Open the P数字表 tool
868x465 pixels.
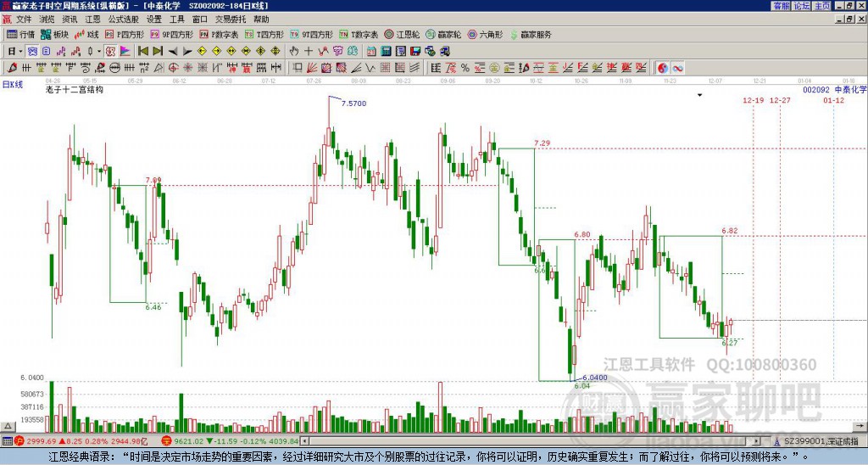pos(219,34)
